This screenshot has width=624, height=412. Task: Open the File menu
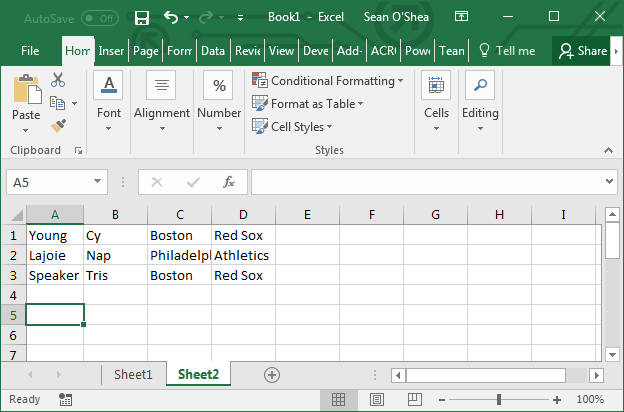tap(30, 51)
